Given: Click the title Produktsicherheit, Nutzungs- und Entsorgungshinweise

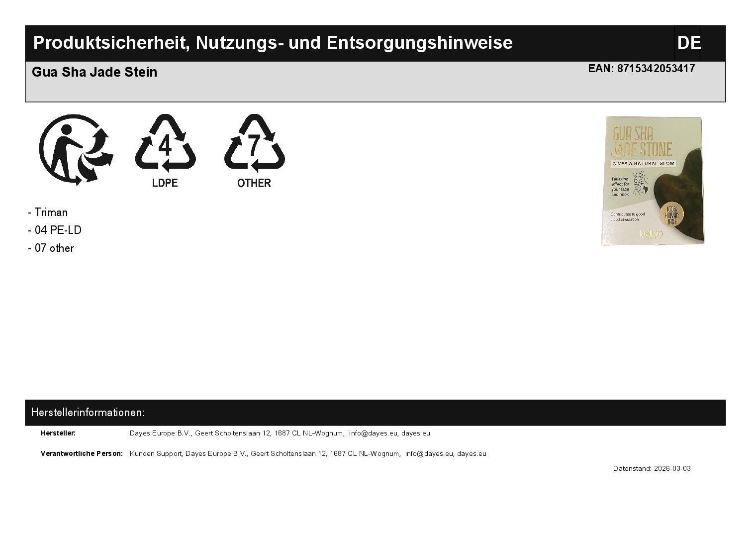Looking at the screenshot, I should (x=273, y=43).
